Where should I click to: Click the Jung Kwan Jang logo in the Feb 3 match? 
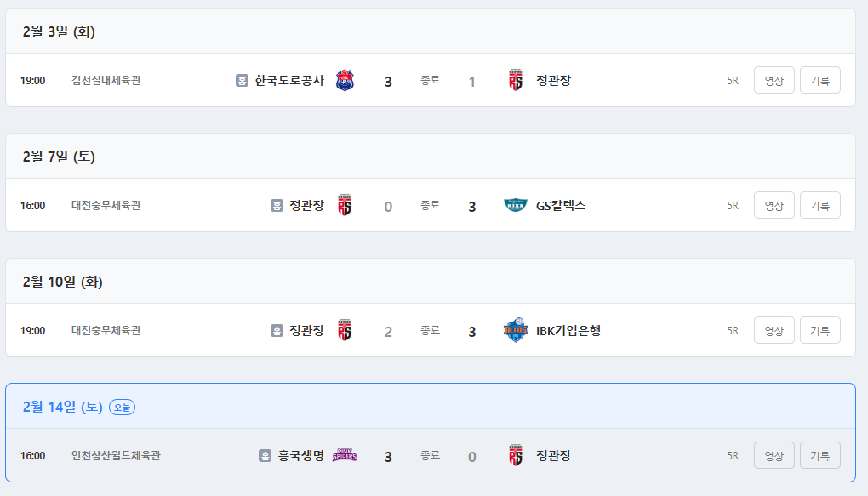515,81
